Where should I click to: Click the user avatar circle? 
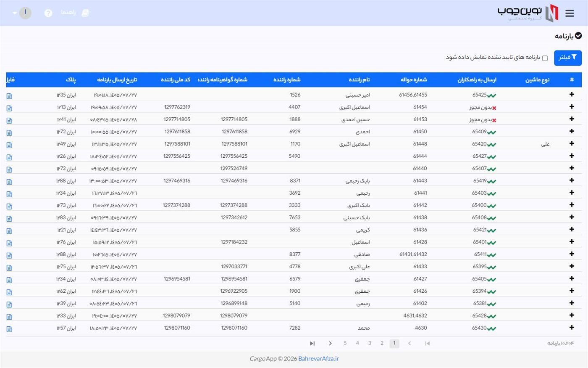(25, 13)
